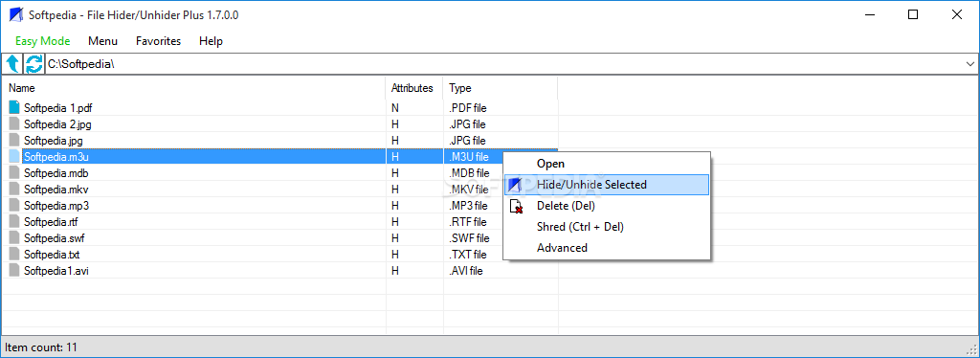Click the file icon of Softpedia.m3u
980x358 pixels.
(x=14, y=156)
